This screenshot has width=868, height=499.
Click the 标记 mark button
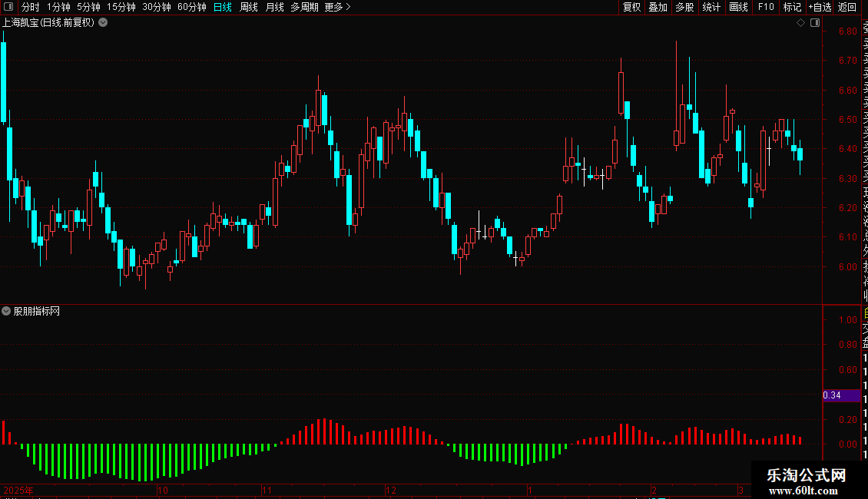coord(792,7)
